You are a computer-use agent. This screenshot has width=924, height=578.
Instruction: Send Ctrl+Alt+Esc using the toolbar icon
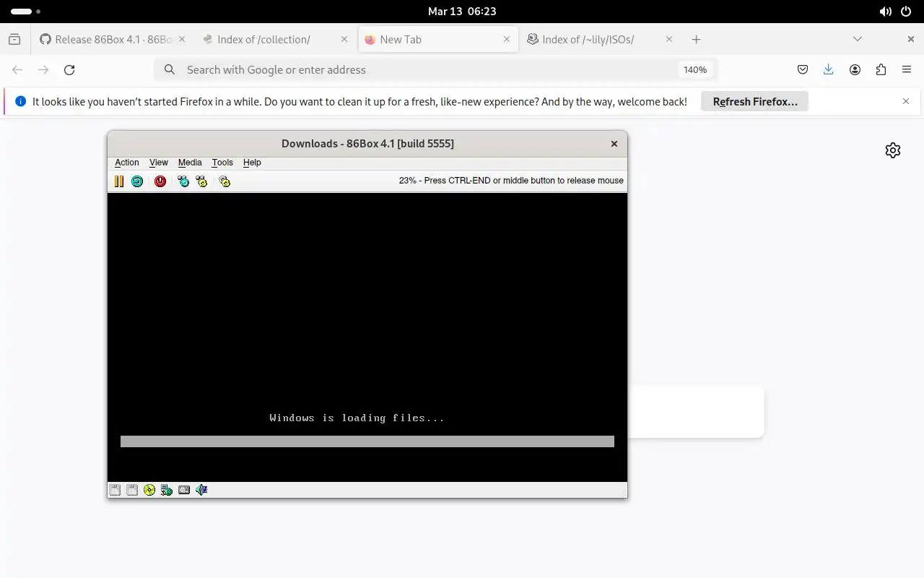tap(201, 181)
